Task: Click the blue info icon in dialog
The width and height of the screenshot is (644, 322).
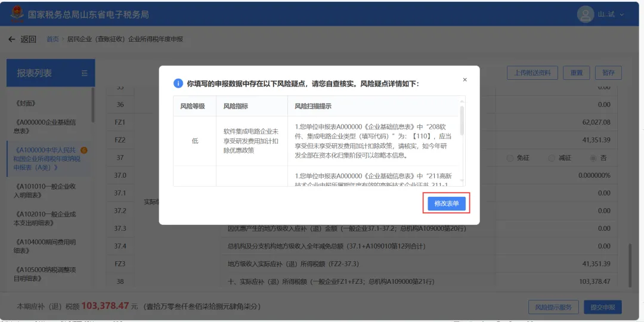Action: click(x=178, y=84)
